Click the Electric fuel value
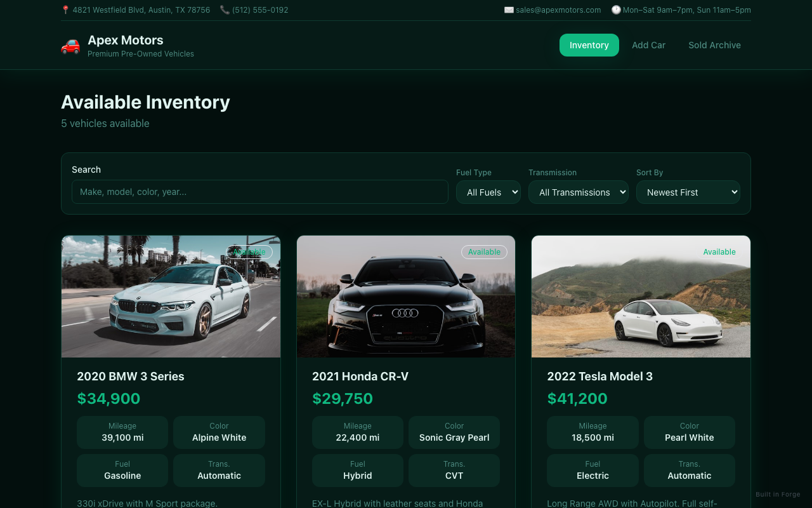 click(x=593, y=476)
